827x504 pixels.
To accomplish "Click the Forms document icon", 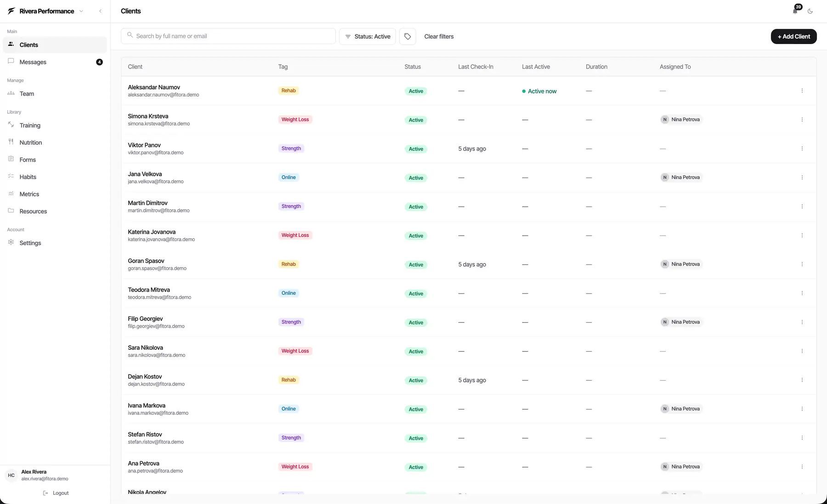I will (x=11, y=159).
